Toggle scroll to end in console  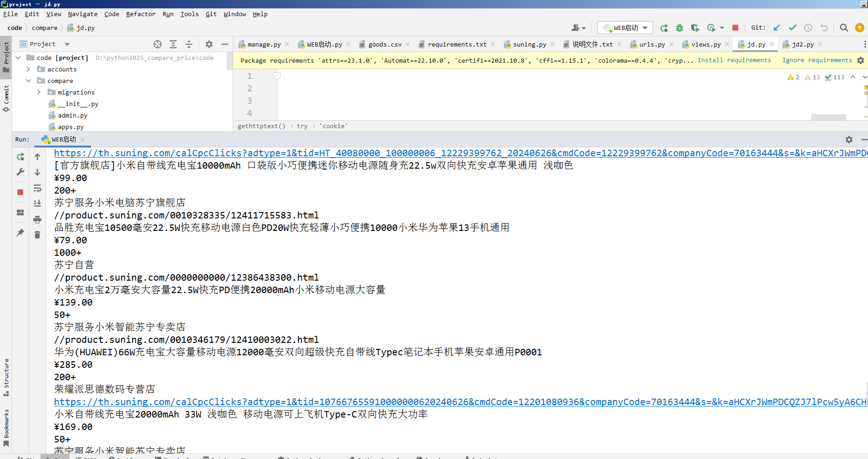(x=37, y=203)
